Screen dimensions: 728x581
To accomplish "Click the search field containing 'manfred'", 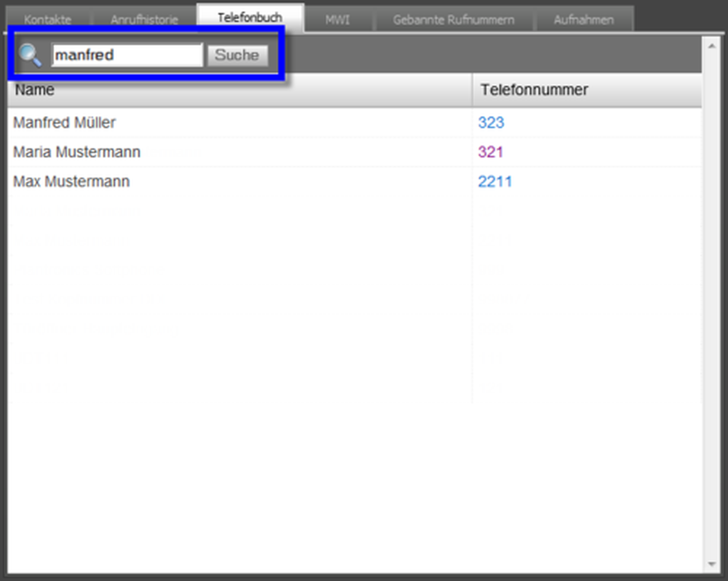I will [127, 55].
